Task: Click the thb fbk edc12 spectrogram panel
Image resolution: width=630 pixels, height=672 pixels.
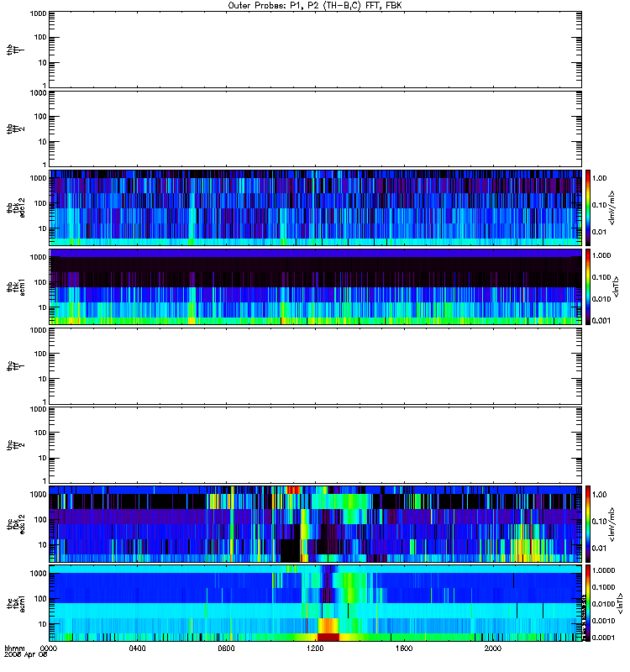Action: coord(316,207)
